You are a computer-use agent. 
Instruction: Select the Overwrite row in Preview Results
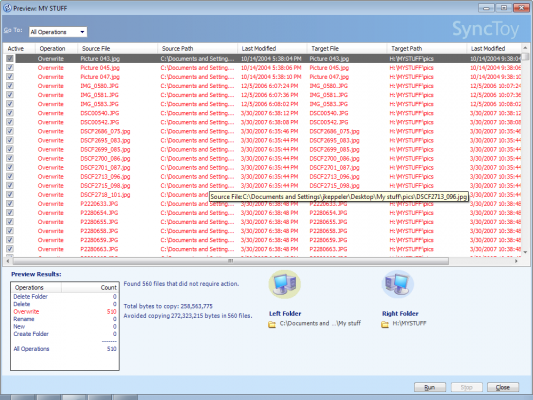[65, 312]
